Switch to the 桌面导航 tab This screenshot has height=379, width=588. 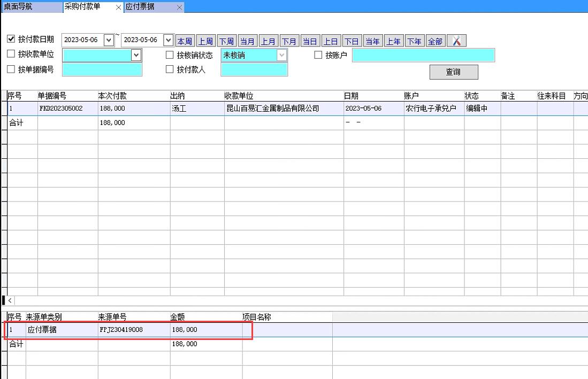[x=18, y=7]
